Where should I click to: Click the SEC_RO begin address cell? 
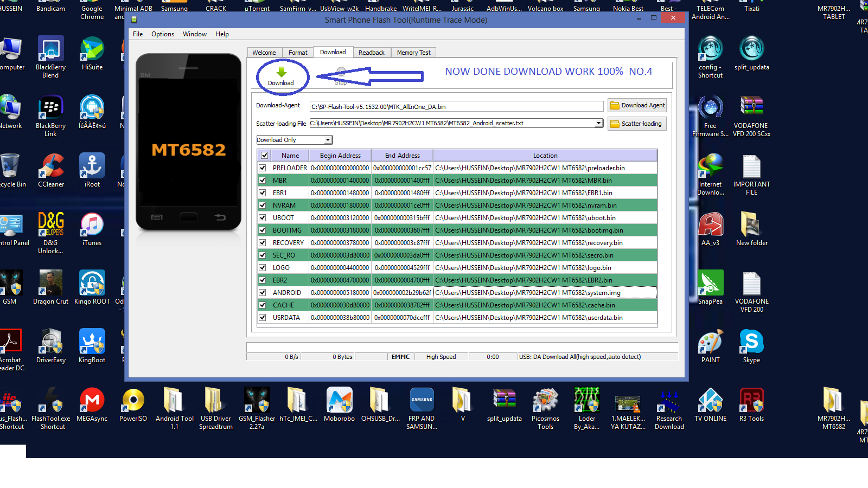pyautogui.click(x=340, y=255)
